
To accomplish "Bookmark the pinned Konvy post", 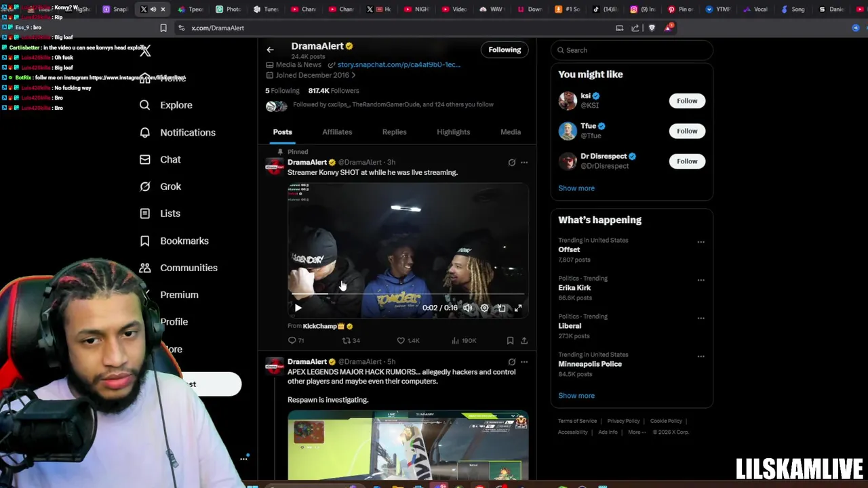I will pos(510,340).
